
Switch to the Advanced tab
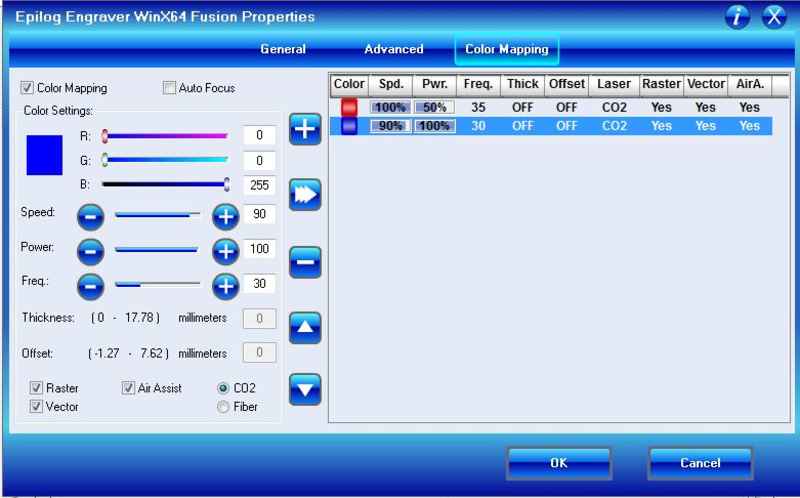393,49
